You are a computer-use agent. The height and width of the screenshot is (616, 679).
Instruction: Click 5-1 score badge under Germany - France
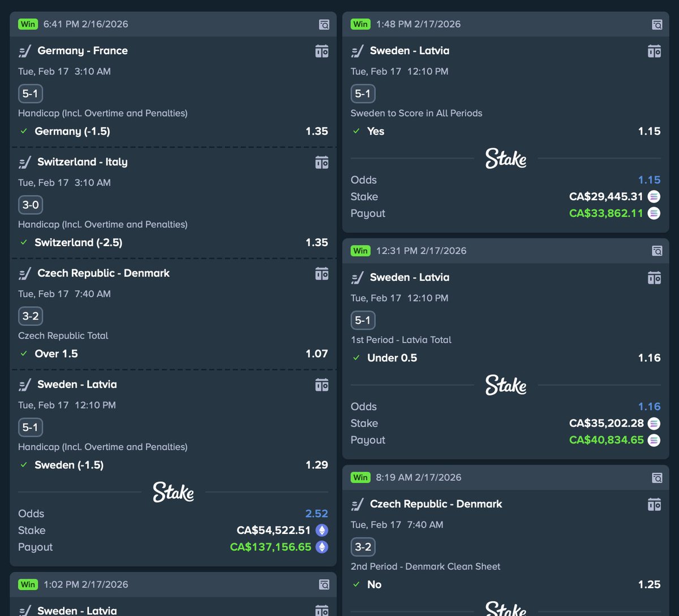pos(31,93)
